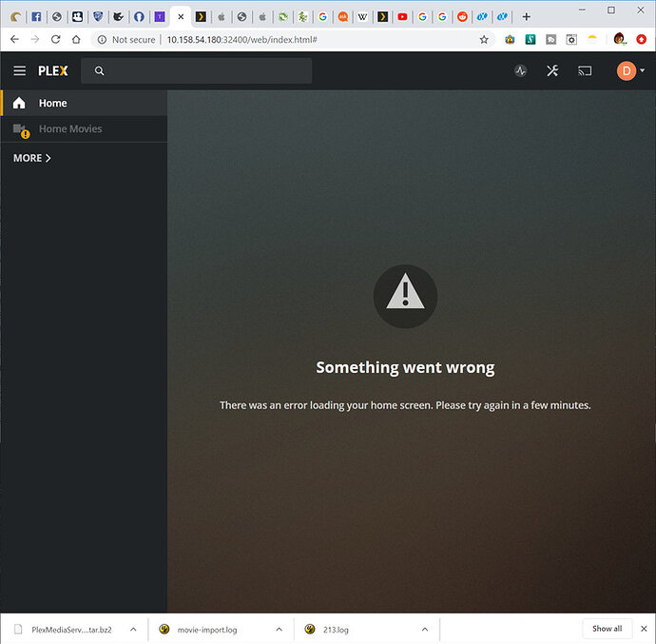Viewport: 656px width, 644px height.
Task: Switch to the Reddit tab
Action: coord(462,17)
